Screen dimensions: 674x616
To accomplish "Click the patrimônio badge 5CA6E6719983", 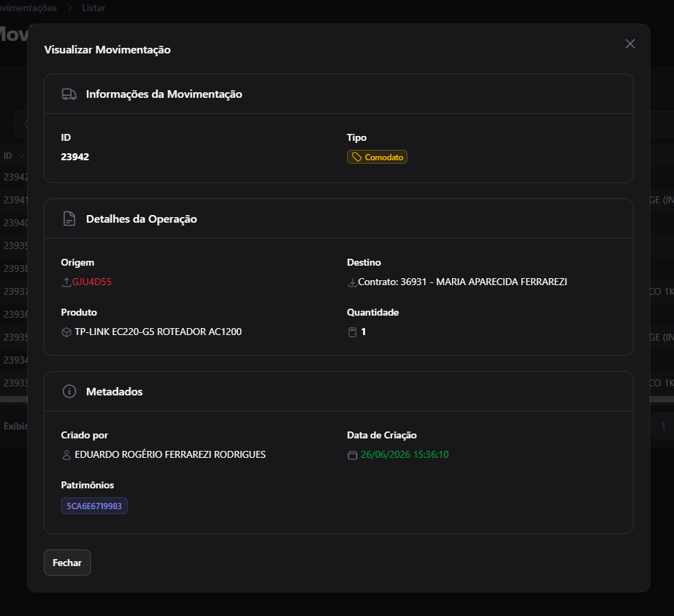I will tap(94, 506).
